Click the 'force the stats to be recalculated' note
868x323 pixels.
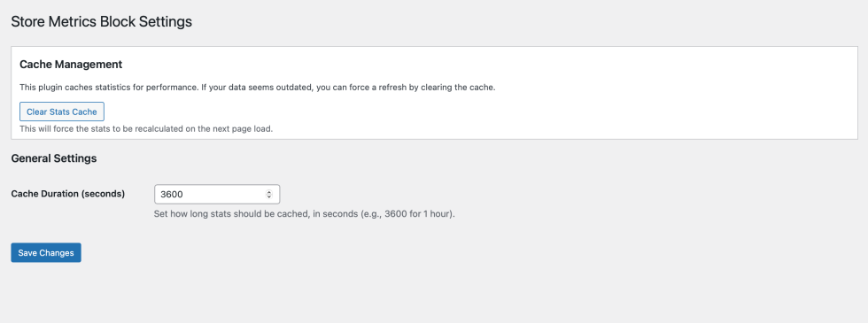click(146, 129)
